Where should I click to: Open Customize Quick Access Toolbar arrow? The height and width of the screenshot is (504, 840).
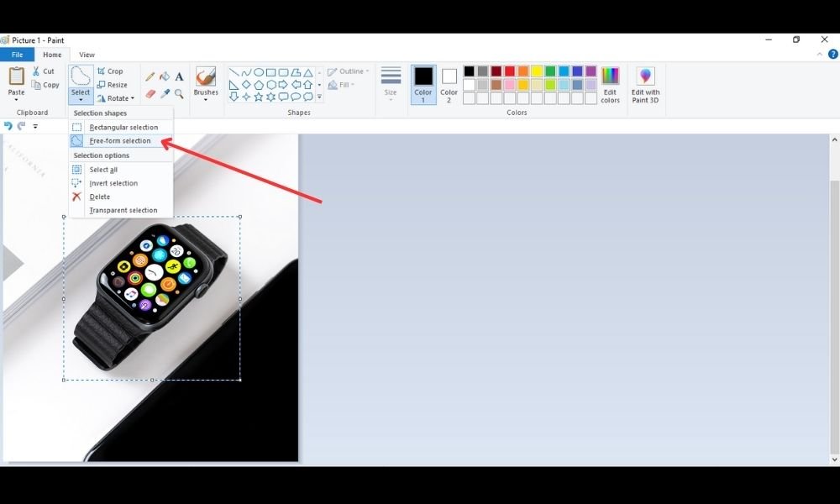pyautogui.click(x=35, y=126)
